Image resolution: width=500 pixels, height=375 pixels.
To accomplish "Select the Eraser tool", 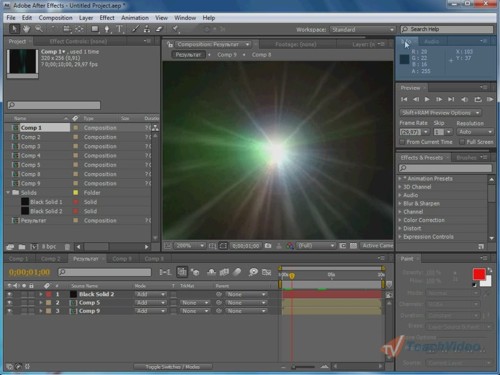I will (159, 29).
